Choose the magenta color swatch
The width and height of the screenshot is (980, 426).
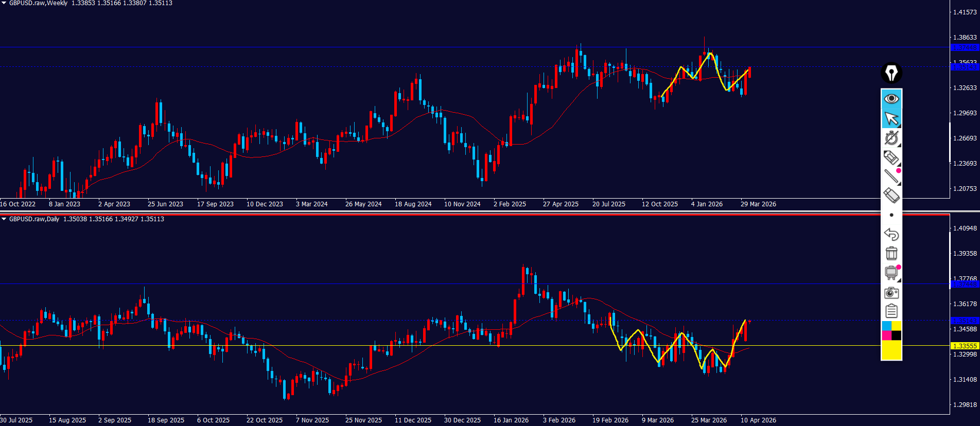886,335
